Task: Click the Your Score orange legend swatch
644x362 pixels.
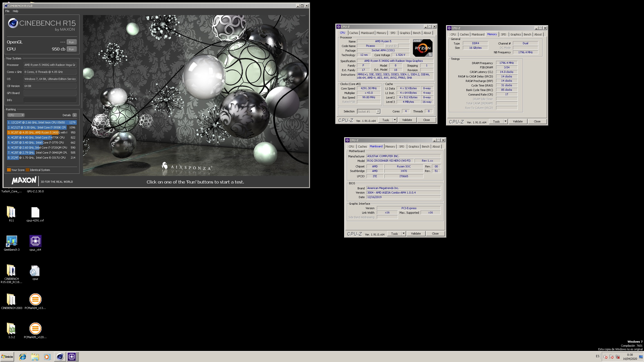Action: (x=9, y=170)
